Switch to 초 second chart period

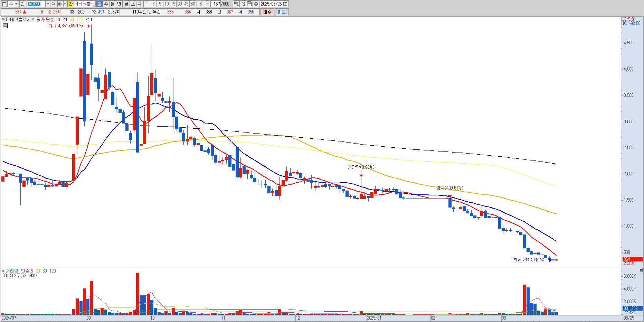click(x=133, y=4)
